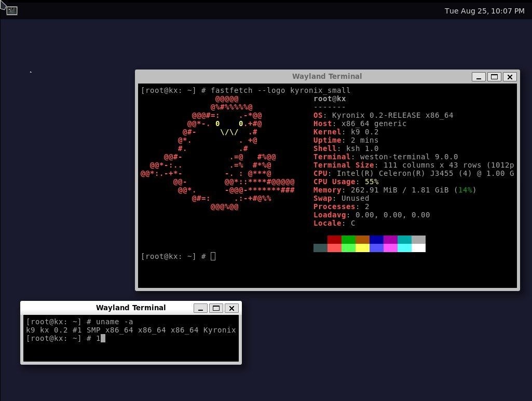Select the 'OS: Kyronix 0.2-RELEASE x86_64' line

[x=384, y=115]
